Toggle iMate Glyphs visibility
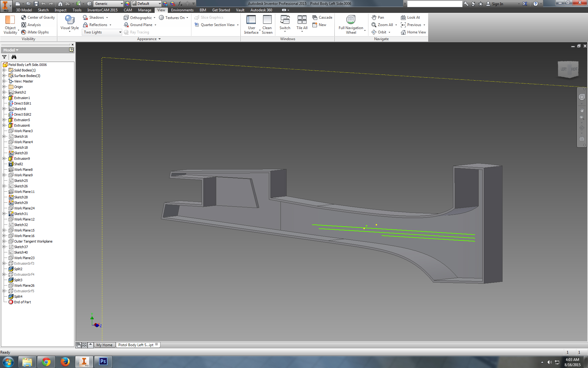This screenshot has width=588, height=368. [x=35, y=32]
